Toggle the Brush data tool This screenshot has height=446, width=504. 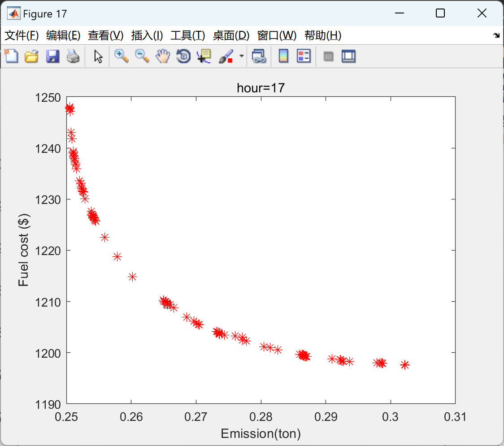(226, 56)
